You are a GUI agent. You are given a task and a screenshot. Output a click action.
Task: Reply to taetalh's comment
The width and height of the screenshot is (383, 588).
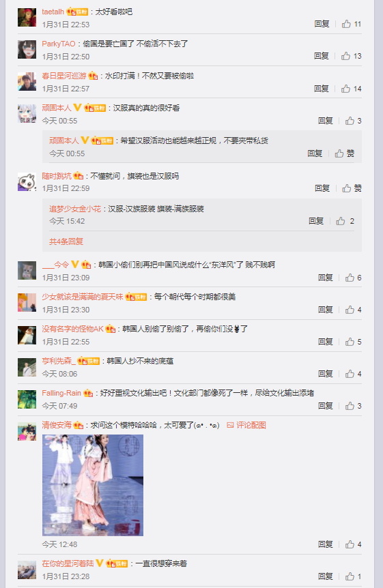[322, 24]
